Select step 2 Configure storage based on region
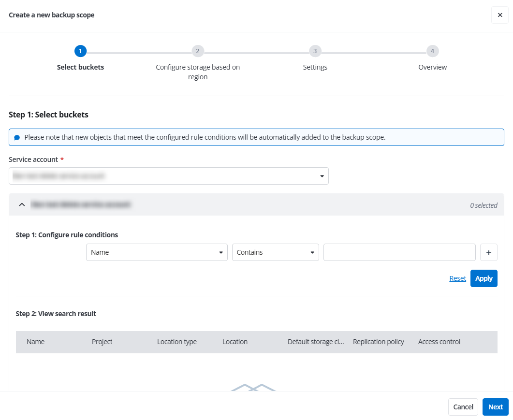Screen dimensions: 513x420 click(x=198, y=51)
